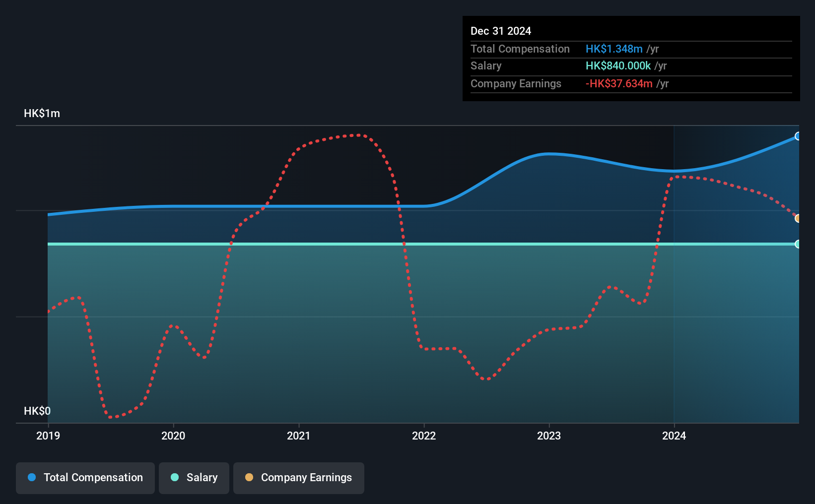Click the orange Company Earnings legend dot

[249, 477]
